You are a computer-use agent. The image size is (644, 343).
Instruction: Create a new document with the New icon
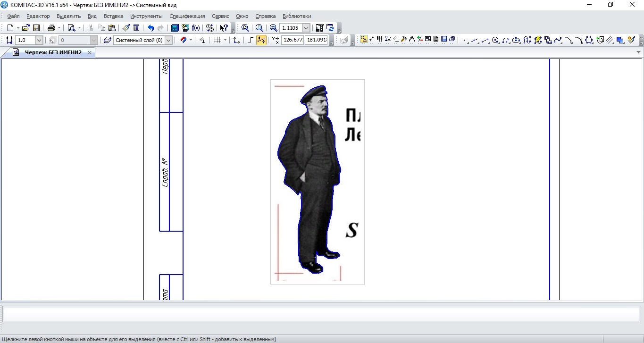point(10,28)
